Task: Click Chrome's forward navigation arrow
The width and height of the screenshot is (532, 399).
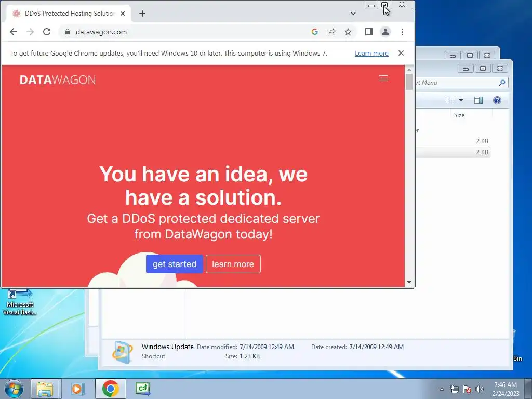Action: tap(30, 32)
